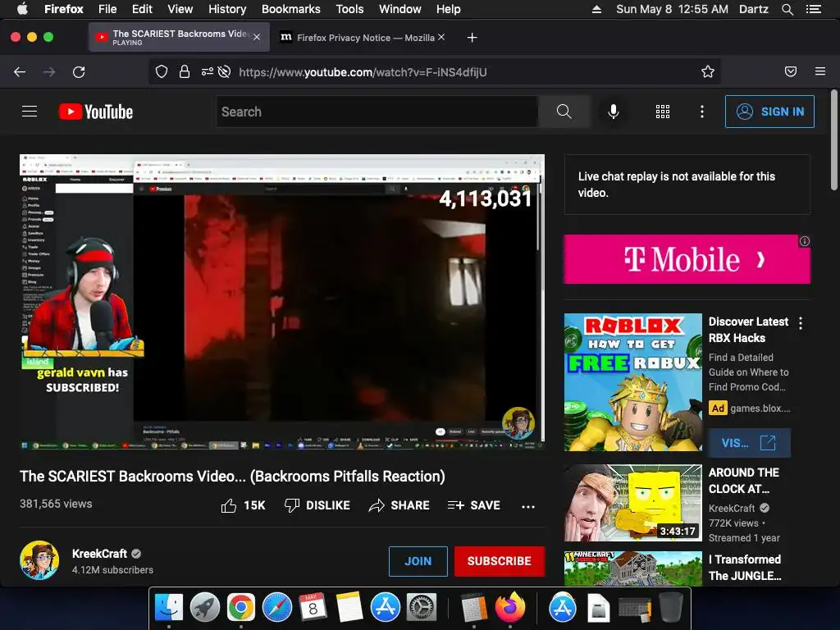Screen dimensions: 840x630
Task: Open Launchpad rocket icon in the Dock
Action: click(x=204, y=608)
